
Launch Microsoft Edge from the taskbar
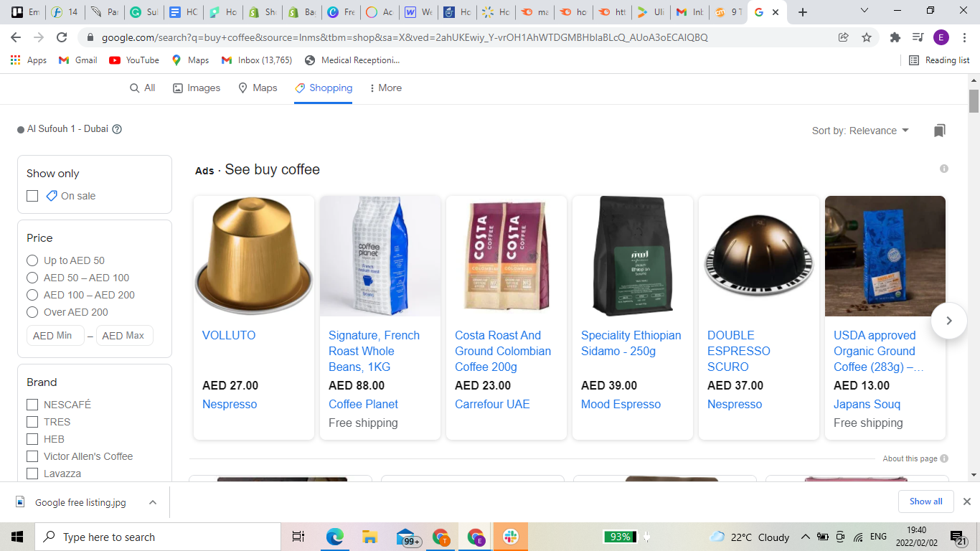[334, 537]
